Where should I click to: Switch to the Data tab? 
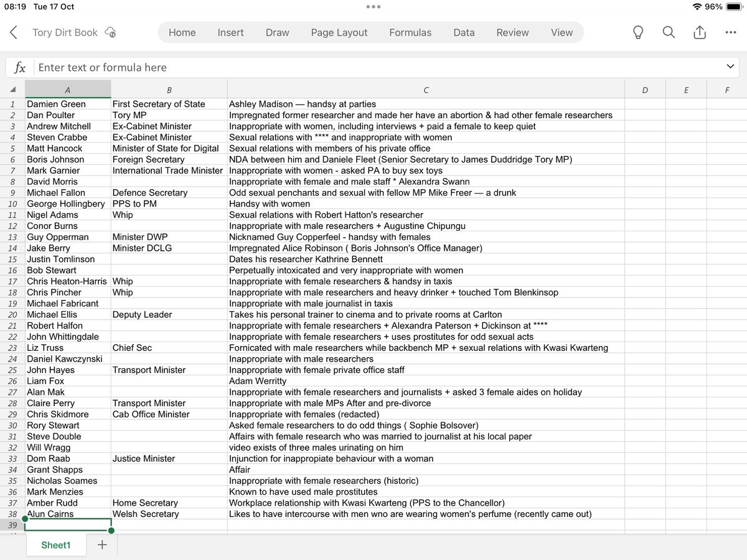464,32
